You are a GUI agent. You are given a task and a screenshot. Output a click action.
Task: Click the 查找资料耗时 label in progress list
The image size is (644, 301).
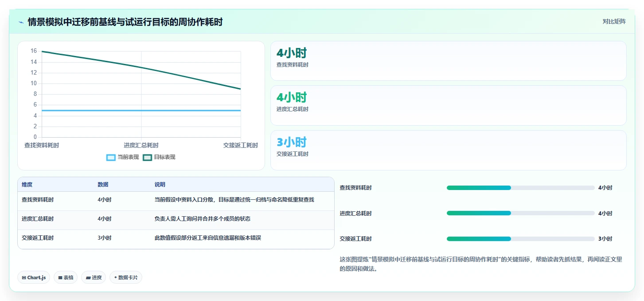[x=355, y=188]
